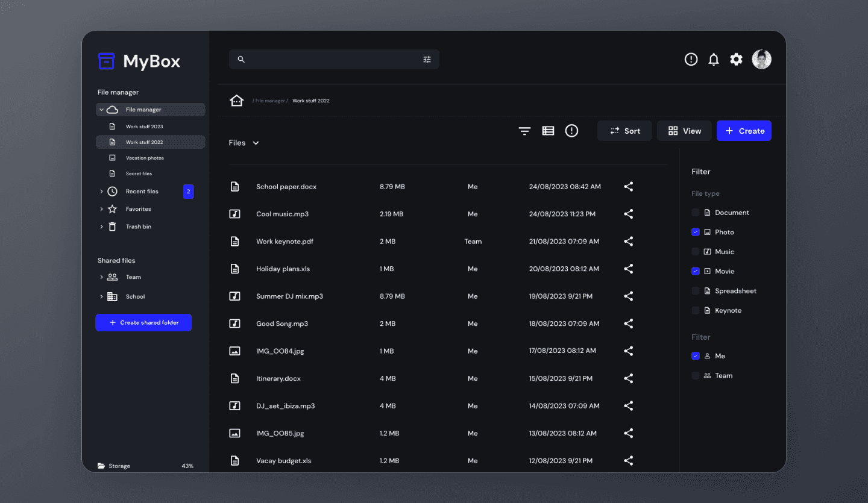Image resolution: width=868 pixels, height=503 pixels.
Task: Expand the School shared folder
Action: click(x=101, y=297)
